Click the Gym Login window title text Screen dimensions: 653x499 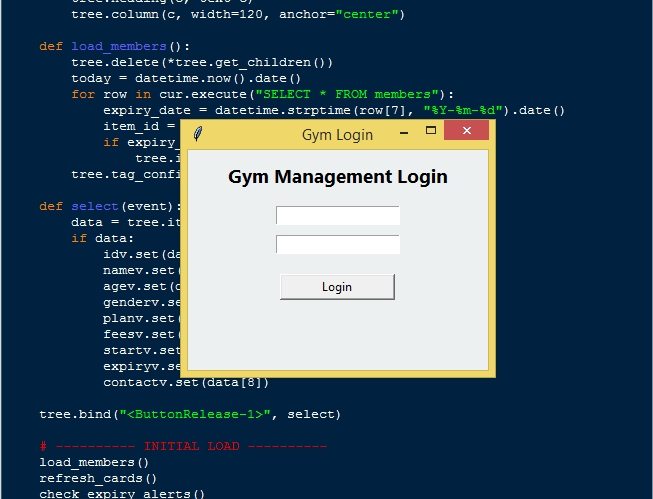[x=337, y=134]
